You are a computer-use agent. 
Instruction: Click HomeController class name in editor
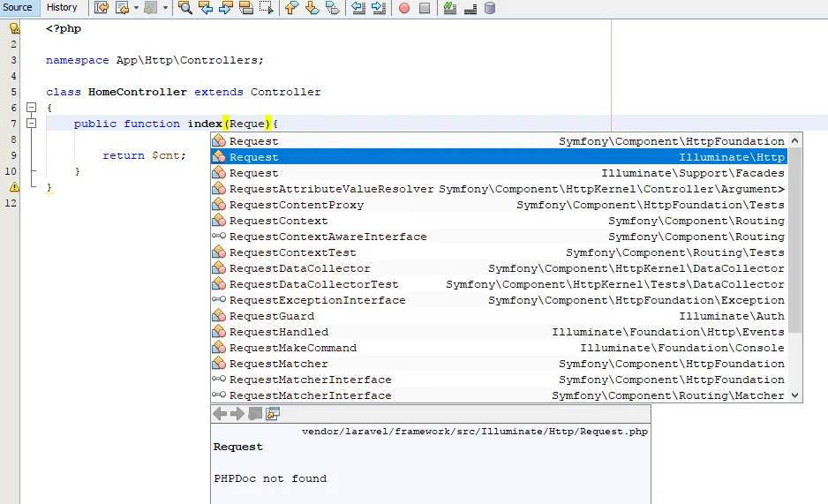138,92
